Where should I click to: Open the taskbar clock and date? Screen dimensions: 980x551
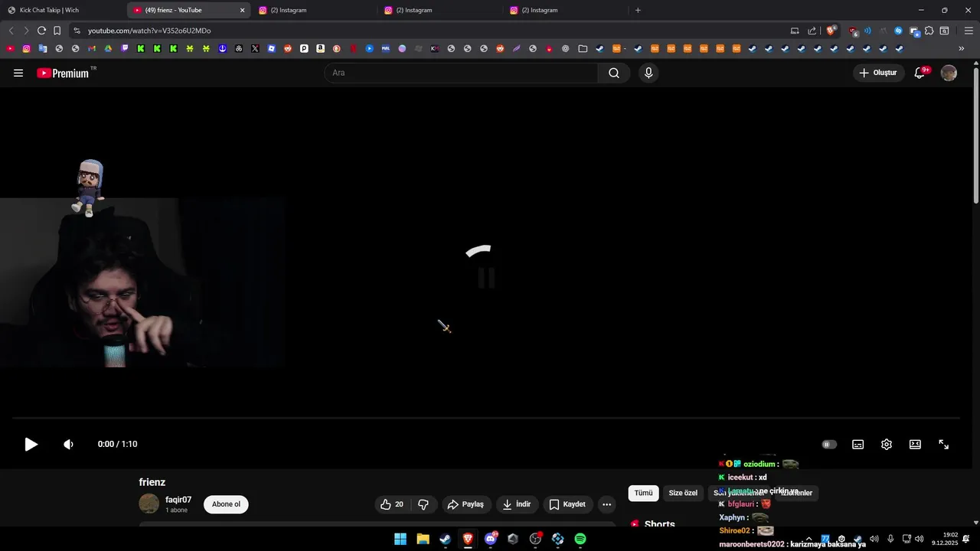point(945,539)
